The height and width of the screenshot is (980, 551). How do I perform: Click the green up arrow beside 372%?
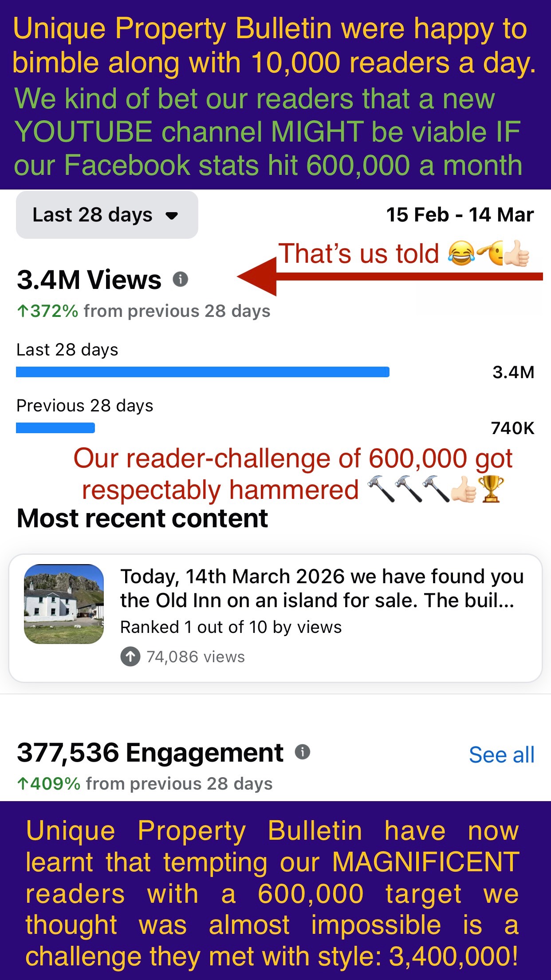[23, 311]
